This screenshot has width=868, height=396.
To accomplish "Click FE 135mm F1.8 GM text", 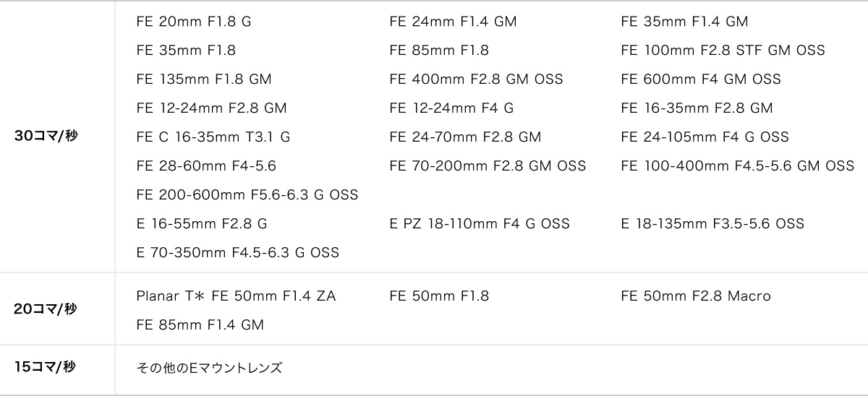I will tap(204, 79).
